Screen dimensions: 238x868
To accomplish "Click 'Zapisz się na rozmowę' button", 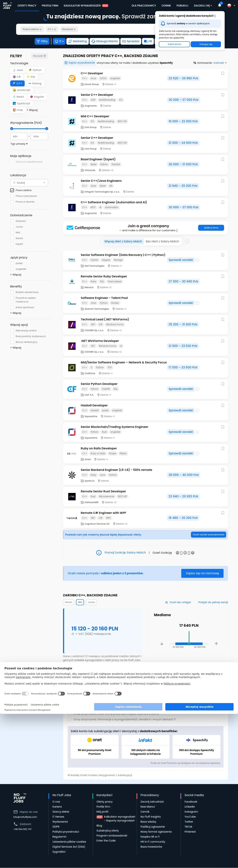I will pos(202,573).
